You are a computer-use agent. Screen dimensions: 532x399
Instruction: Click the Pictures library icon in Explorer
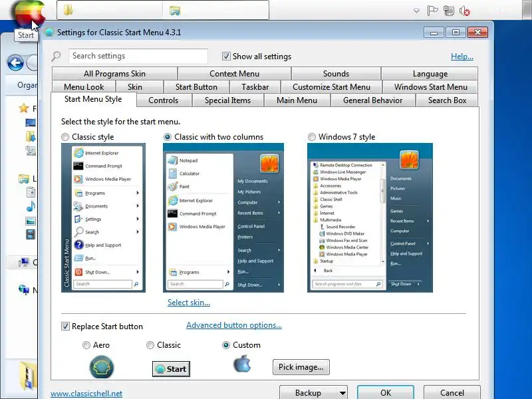click(x=31, y=221)
